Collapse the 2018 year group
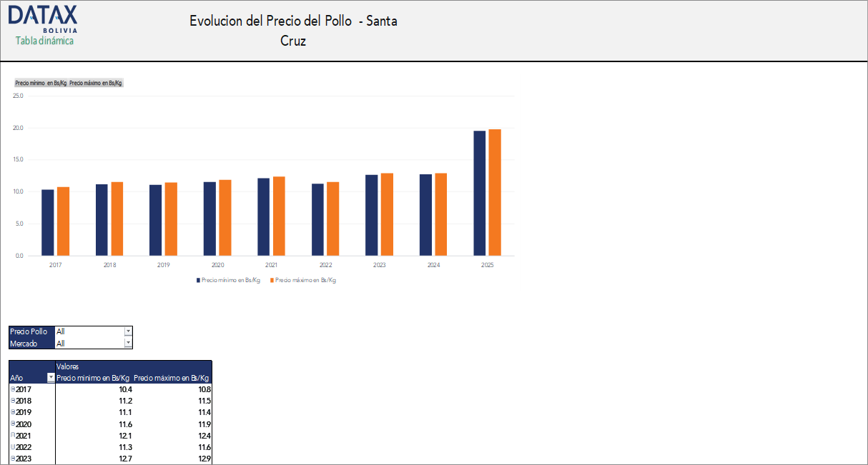868x465 pixels. click(12, 401)
